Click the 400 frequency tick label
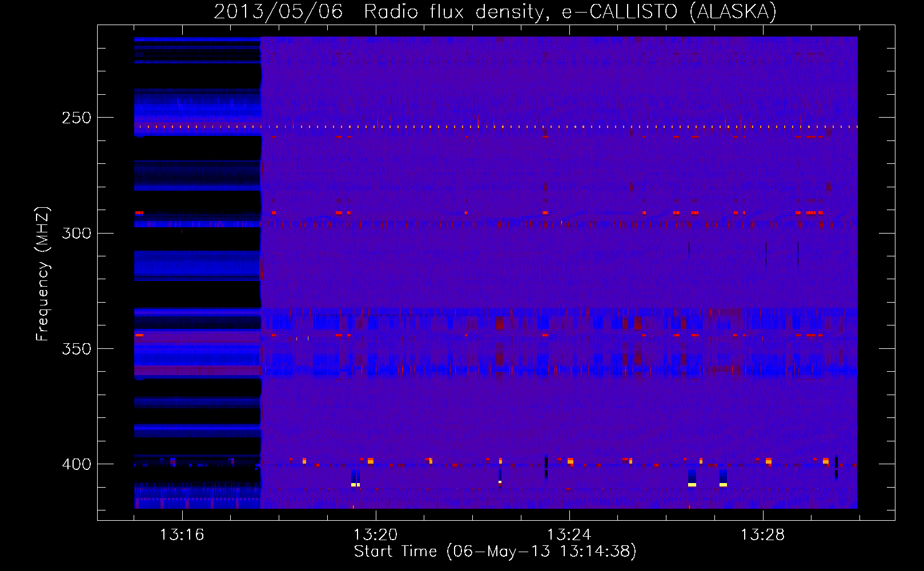The image size is (924, 571). pyautogui.click(x=77, y=464)
